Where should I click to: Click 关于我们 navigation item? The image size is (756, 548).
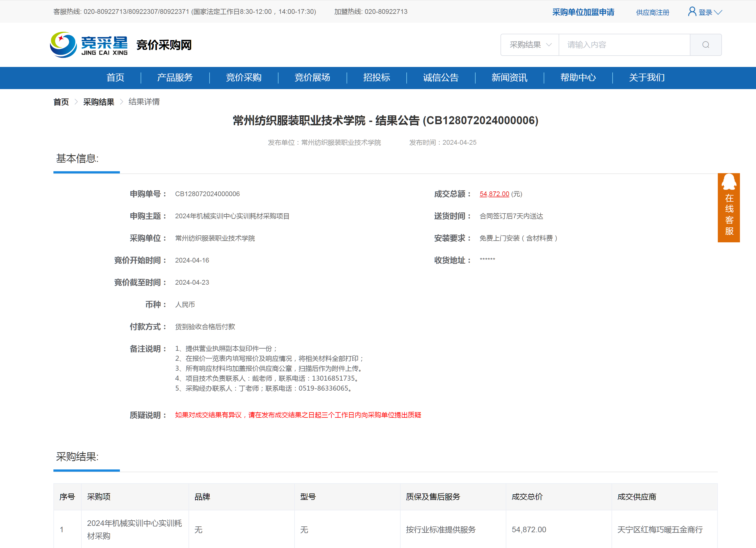pyautogui.click(x=647, y=78)
